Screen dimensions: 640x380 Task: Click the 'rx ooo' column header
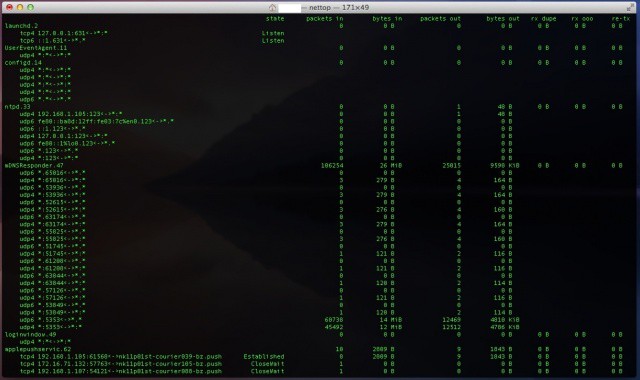(x=582, y=18)
